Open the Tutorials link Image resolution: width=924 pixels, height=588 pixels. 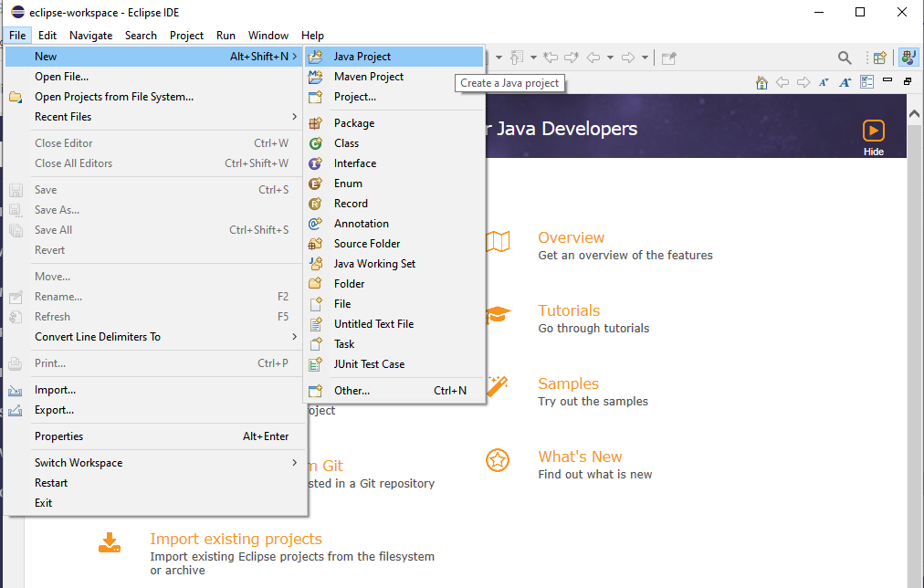(568, 310)
